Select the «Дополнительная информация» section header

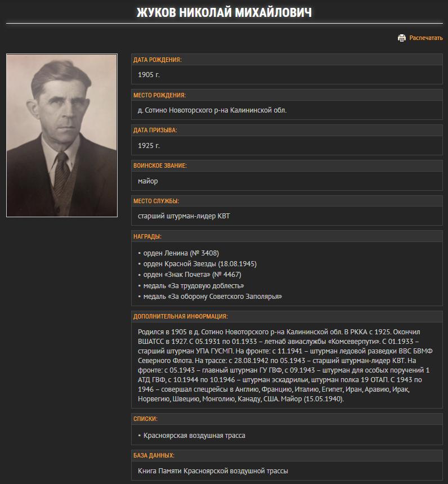(x=181, y=317)
